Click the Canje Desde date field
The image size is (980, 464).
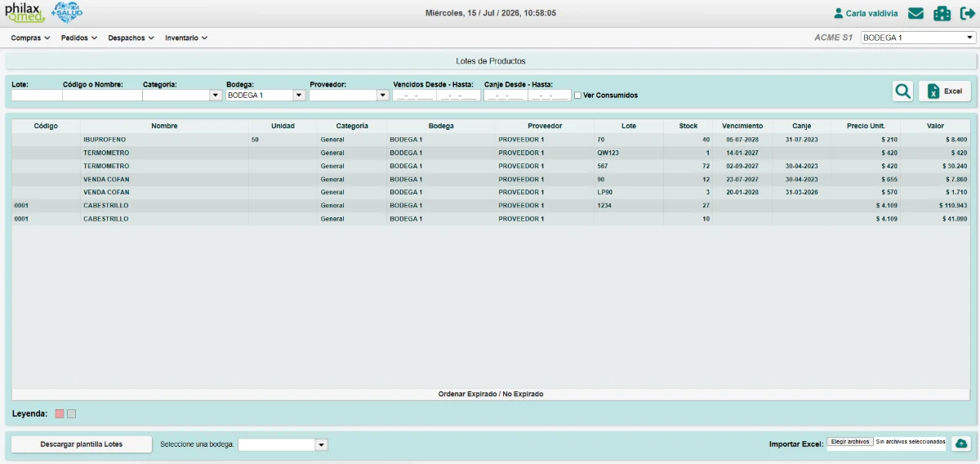pos(506,95)
